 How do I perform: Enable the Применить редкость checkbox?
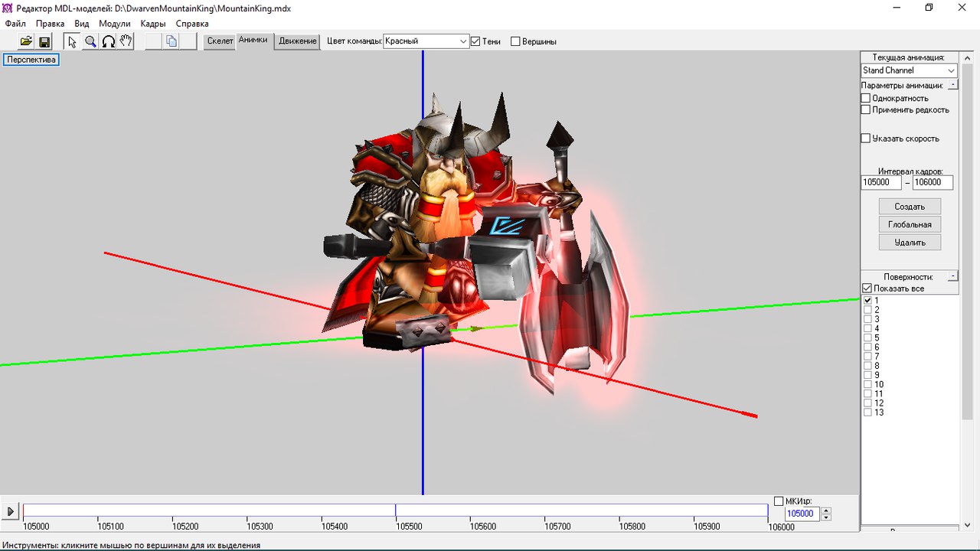click(866, 110)
